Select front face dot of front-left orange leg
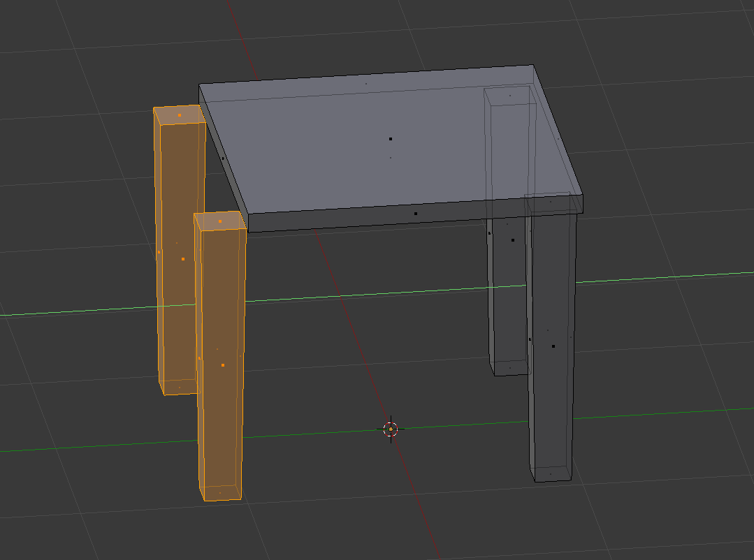This screenshot has width=754, height=560. (x=223, y=365)
